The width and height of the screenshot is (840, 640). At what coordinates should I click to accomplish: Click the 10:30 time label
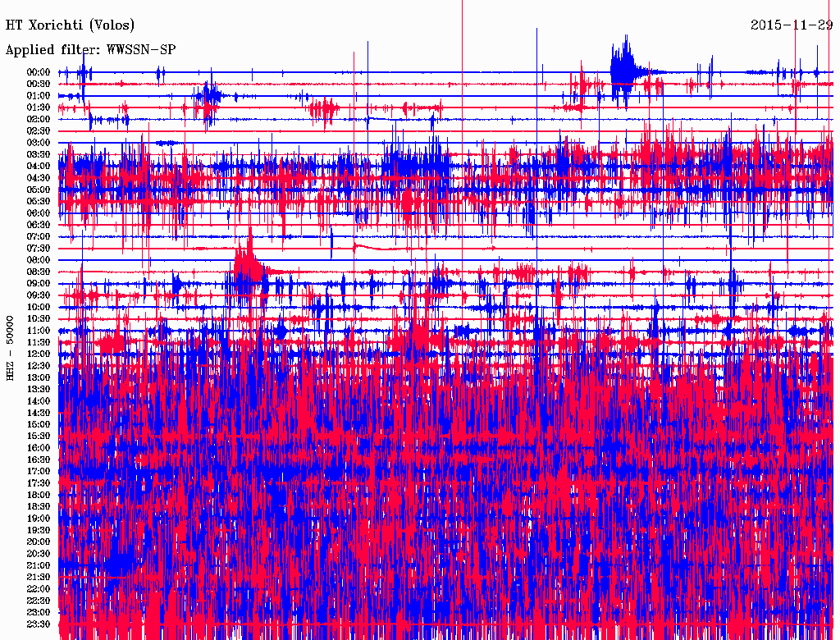[x=39, y=319]
